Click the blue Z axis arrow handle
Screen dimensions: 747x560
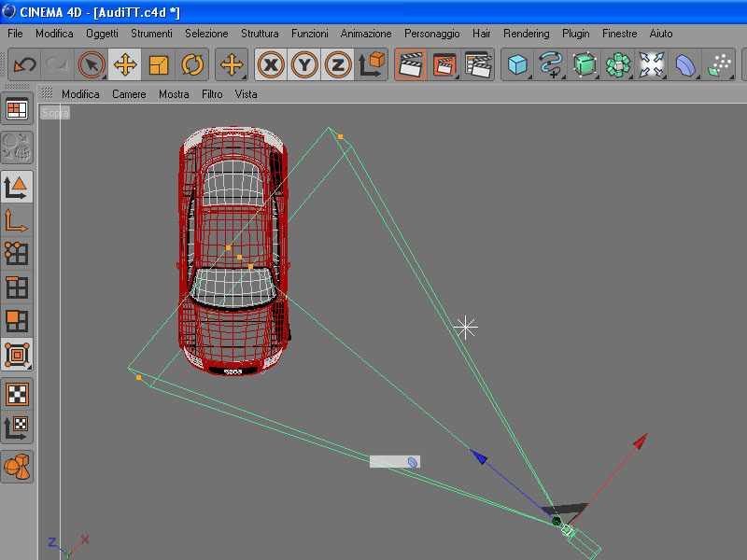click(479, 456)
